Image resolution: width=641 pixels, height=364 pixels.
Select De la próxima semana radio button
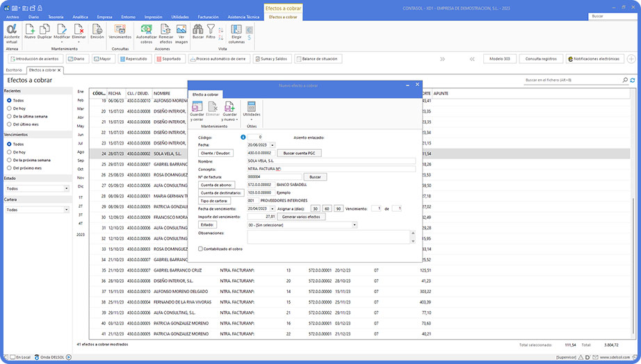(x=9, y=160)
